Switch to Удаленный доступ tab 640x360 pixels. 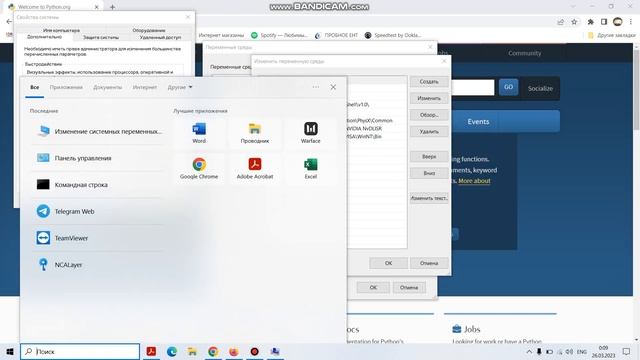click(160, 37)
